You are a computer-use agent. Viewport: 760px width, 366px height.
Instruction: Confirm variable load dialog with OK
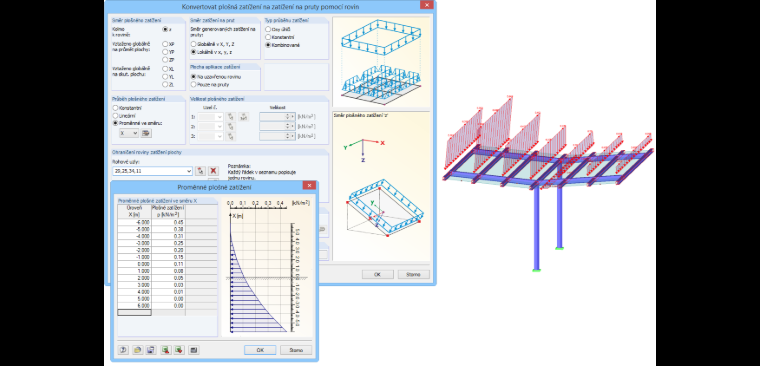(260, 350)
